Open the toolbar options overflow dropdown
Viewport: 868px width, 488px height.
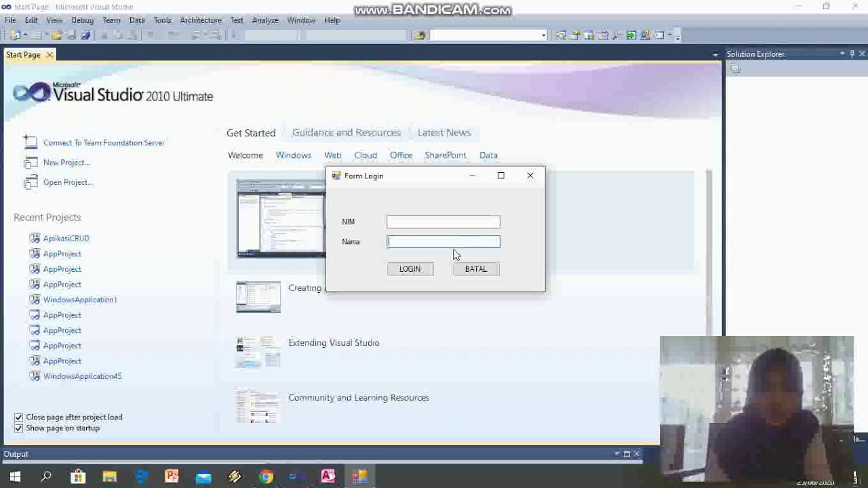pos(677,35)
